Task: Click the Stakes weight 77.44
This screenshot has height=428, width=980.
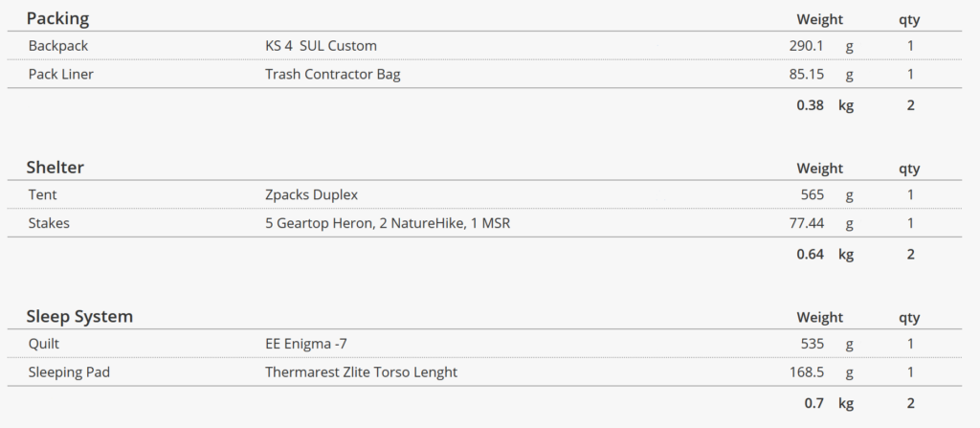Action: point(806,223)
